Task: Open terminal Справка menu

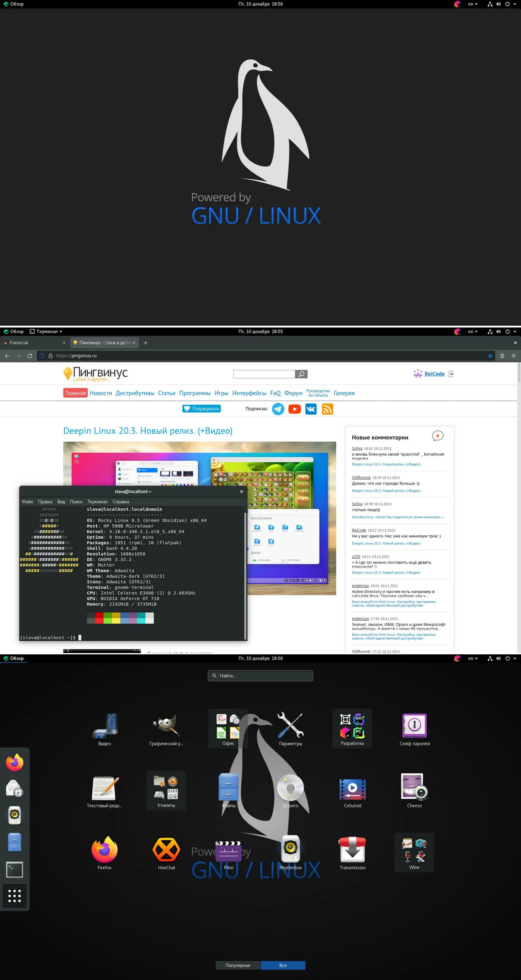Action: point(121,502)
